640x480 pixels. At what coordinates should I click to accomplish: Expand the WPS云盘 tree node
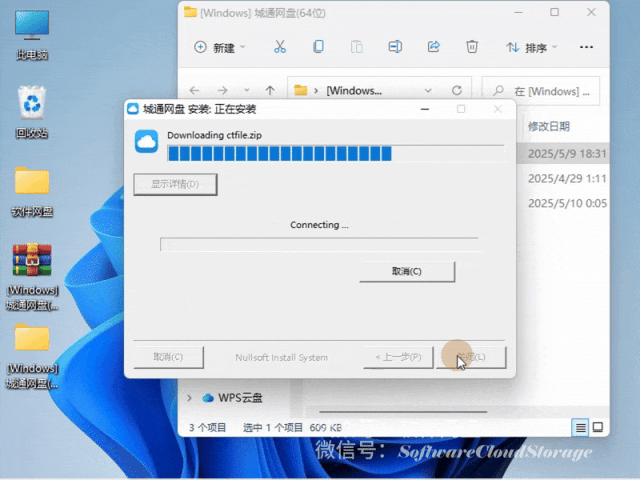click(189, 398)
